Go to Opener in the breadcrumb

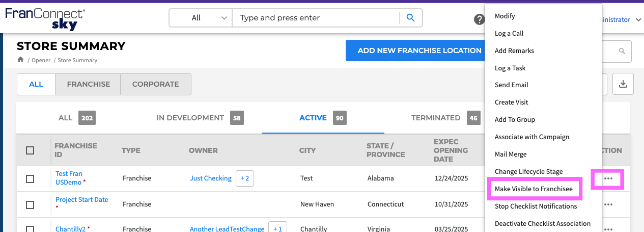click(x=41, y=60)
